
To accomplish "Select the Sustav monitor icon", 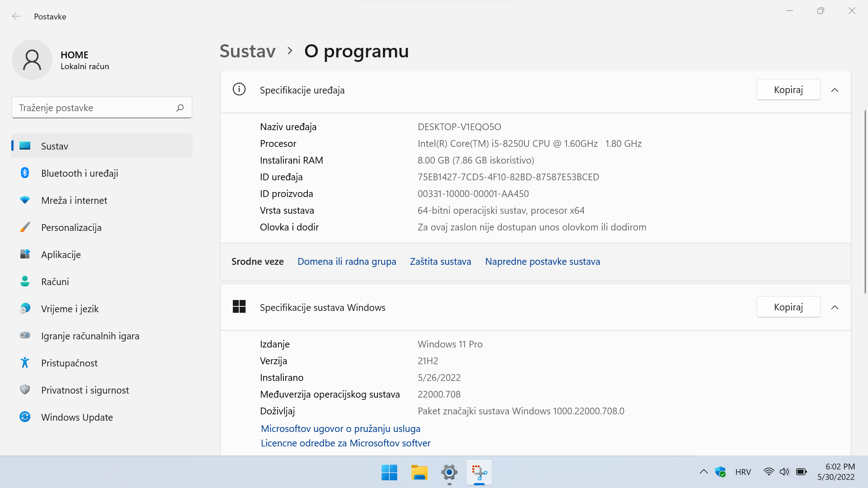I will point(25,145).
